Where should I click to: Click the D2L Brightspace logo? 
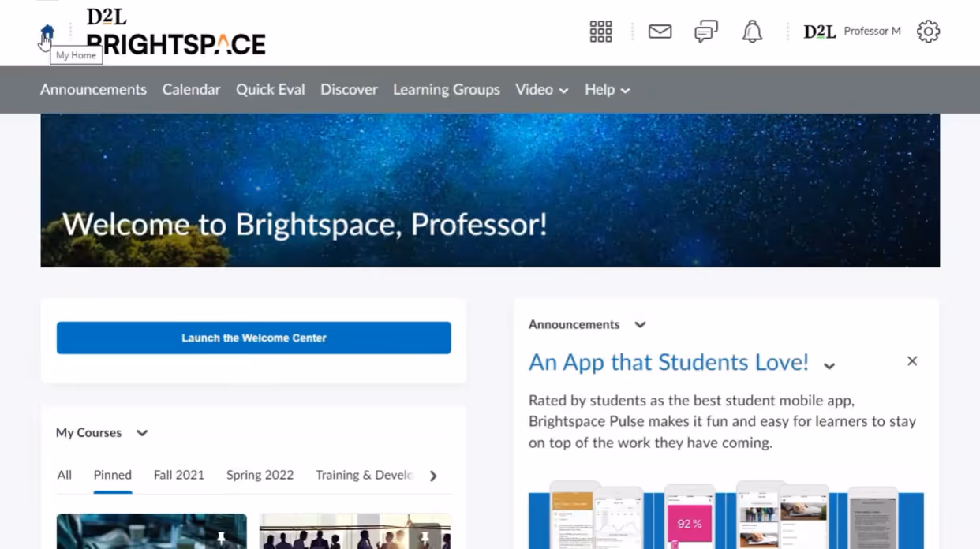tap(176, 32)
